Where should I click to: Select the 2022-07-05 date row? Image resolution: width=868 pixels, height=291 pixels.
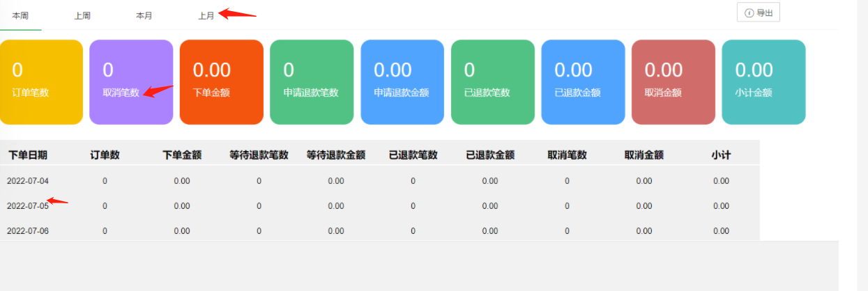click(x=380, y=206)
